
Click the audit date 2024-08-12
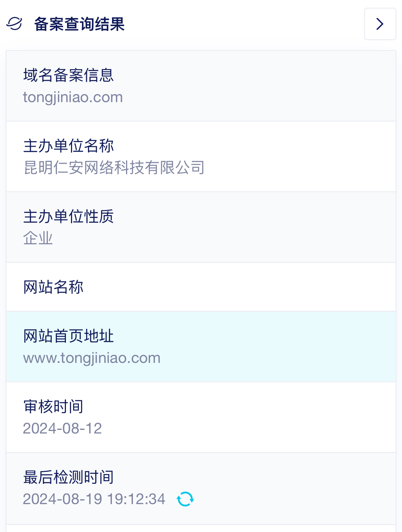[62, 428]
